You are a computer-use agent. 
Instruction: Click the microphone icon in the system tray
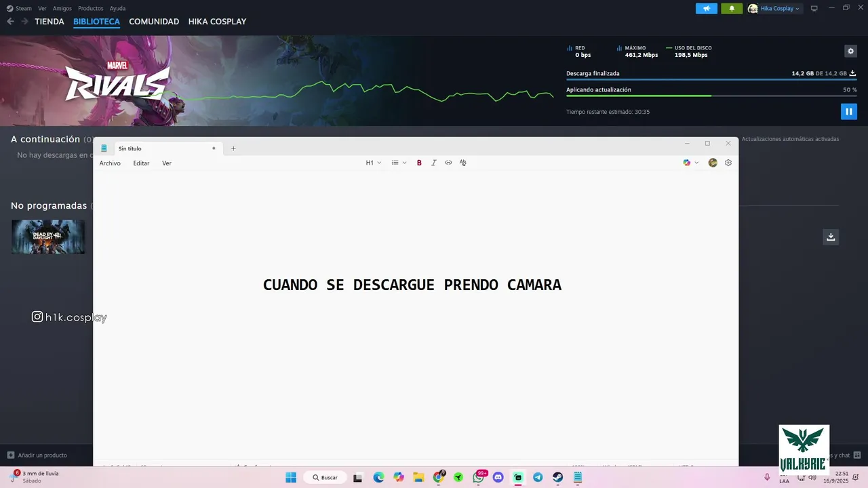(x=767, y=477)
